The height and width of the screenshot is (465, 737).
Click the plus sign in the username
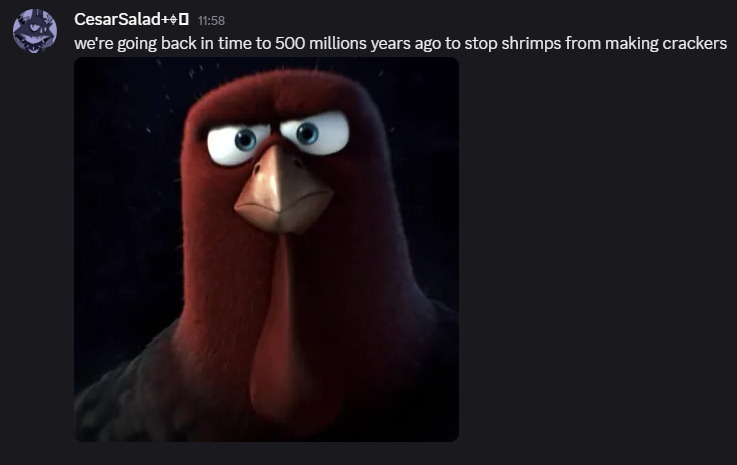coord(165,20)
